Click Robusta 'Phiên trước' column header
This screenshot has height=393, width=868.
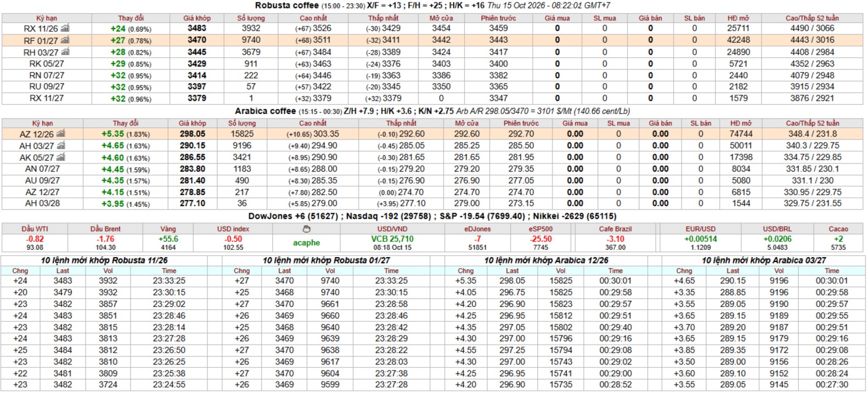click(498, 18)
